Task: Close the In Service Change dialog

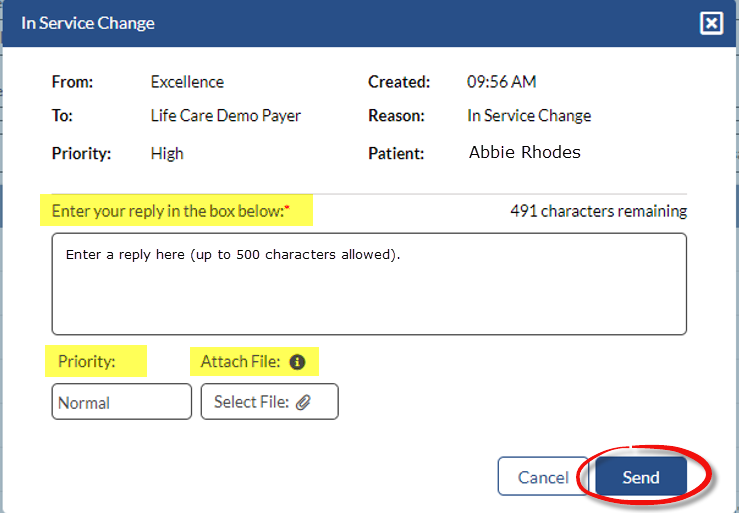Action: coord(711,23)
